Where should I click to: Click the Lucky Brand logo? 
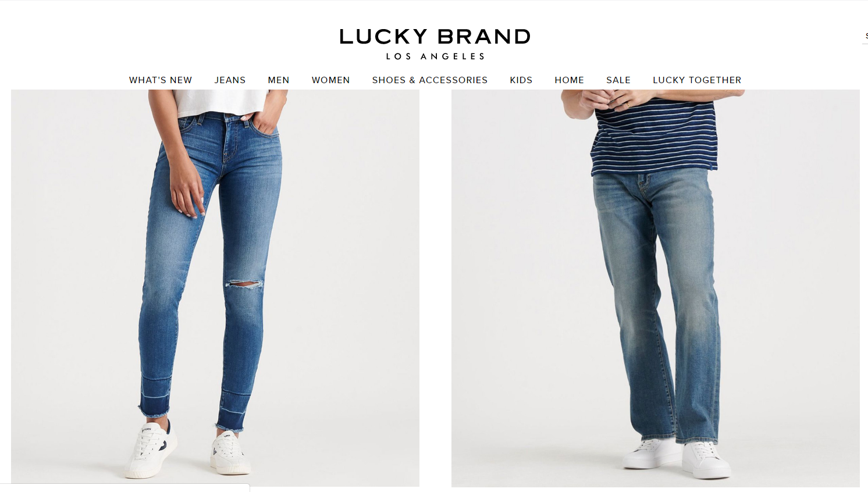(435, 37)
